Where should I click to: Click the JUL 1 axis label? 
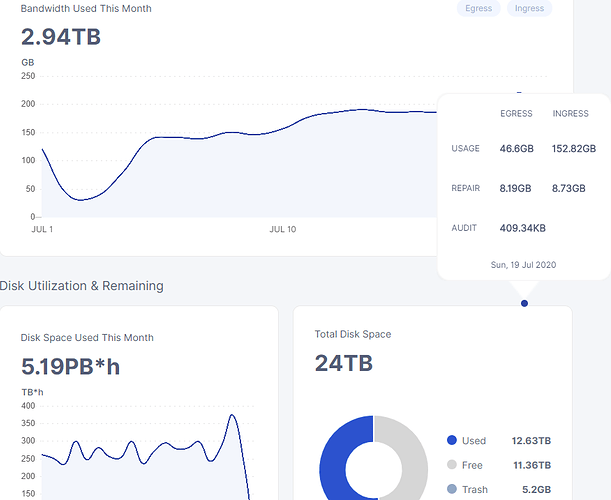point(42,230)
